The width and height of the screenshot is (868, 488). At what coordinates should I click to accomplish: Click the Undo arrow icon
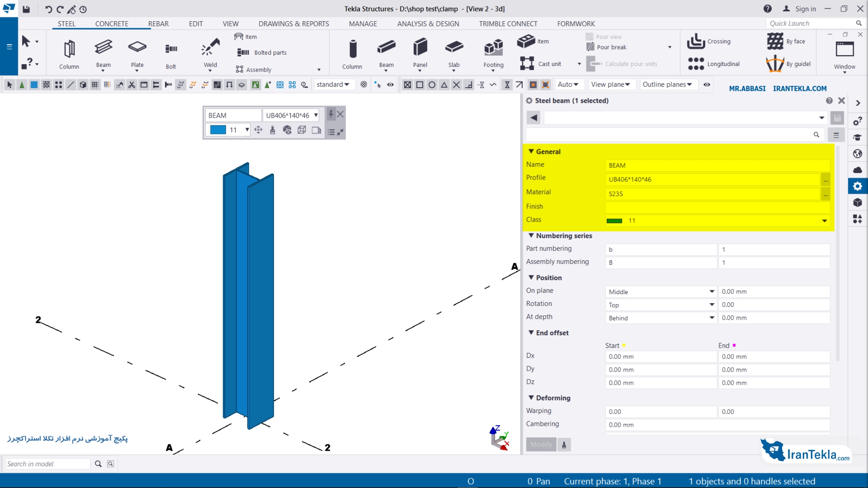pyautogui.click(x=48, y=9)
